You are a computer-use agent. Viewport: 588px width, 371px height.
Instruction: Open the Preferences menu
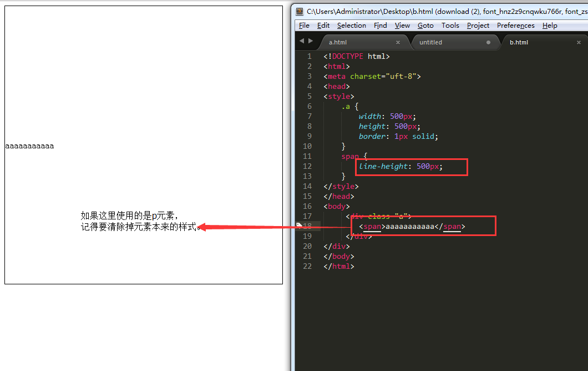coord(516,26)
